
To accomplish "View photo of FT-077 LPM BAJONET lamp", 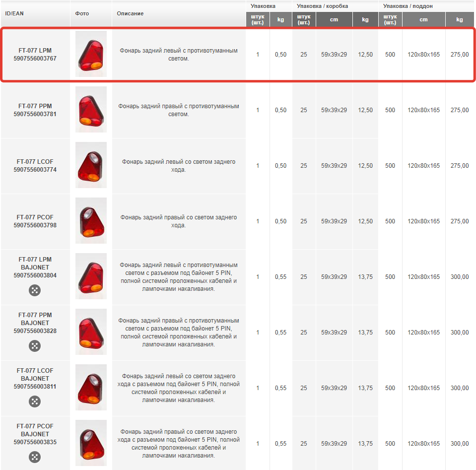I will coord(91,276).
